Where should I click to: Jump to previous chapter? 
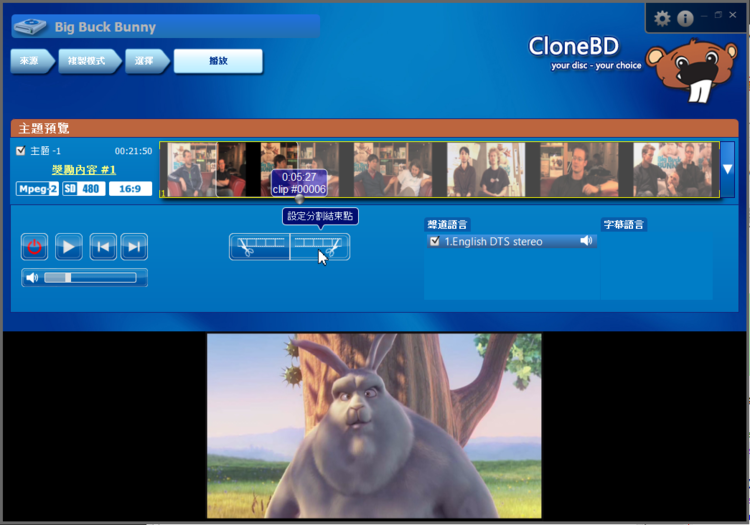(103, 247)
